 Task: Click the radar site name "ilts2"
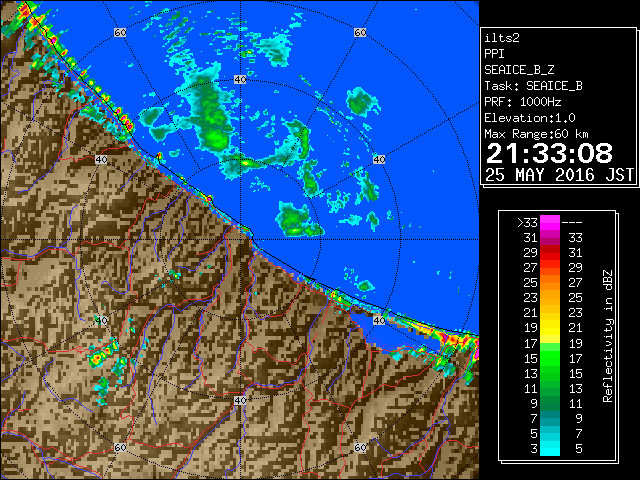[x=502, y=38]
